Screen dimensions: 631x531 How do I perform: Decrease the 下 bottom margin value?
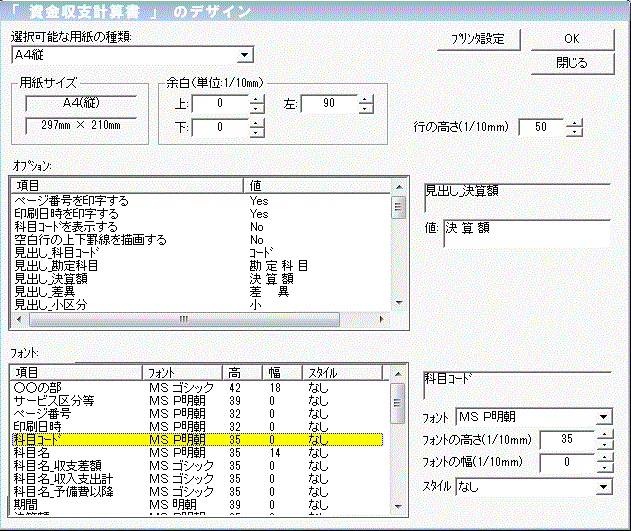pyautogui.click(x=256, y=132)
